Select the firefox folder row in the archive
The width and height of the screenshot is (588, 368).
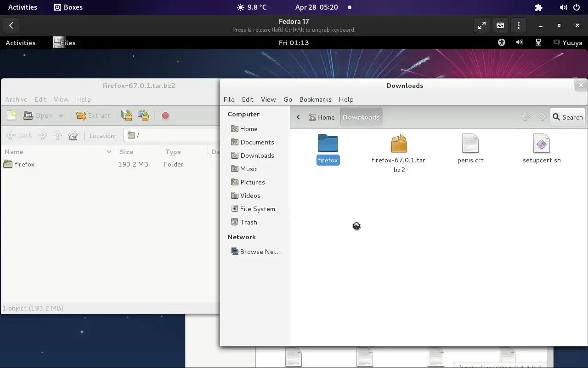coord(110,164)
